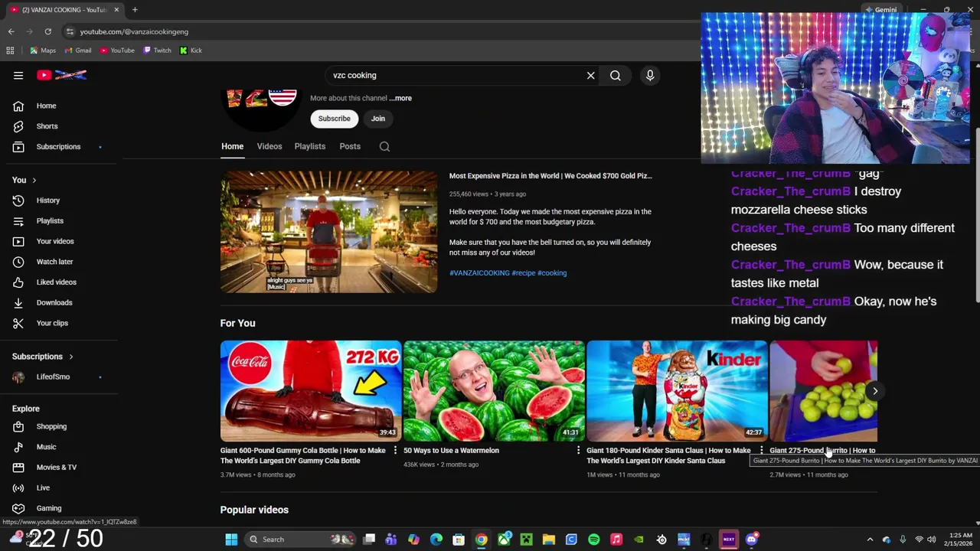Open Microsoft Edge from the taskbar

436,540
